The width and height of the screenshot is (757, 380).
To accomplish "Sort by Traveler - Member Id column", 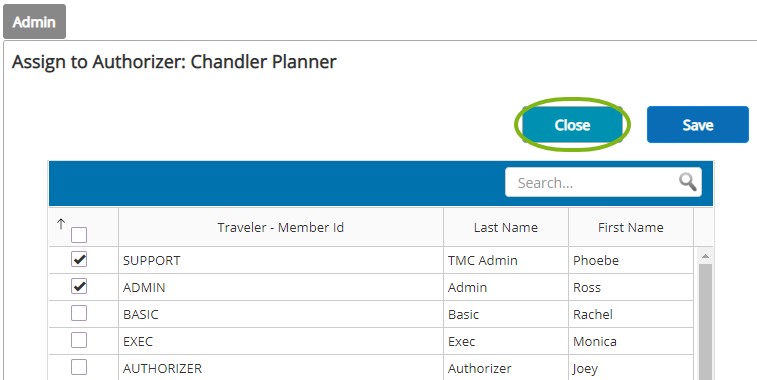I will coord(280,227).
